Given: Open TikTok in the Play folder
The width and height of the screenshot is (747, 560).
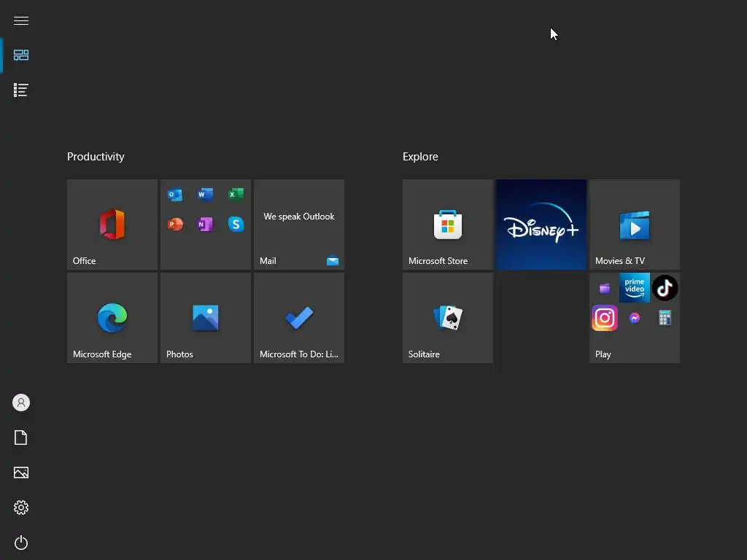Looking at the screenshot, I should pyautogui.click(x=665, y=287).
